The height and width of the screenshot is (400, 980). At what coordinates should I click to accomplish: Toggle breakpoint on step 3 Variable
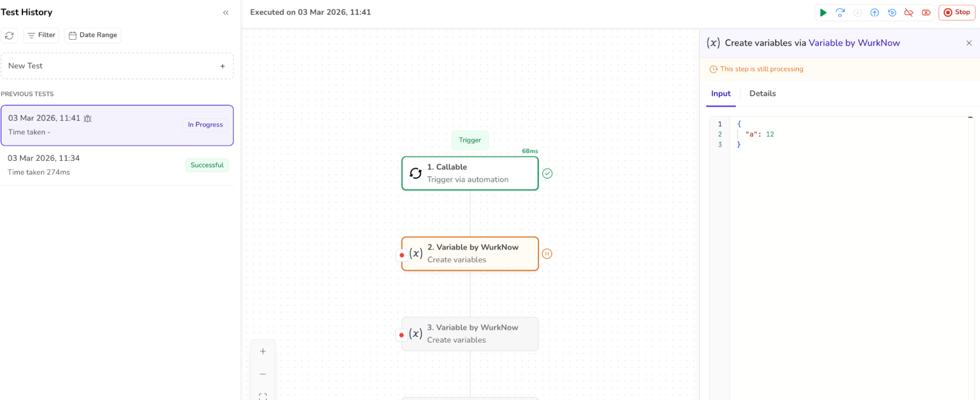[x=402, y=335]
